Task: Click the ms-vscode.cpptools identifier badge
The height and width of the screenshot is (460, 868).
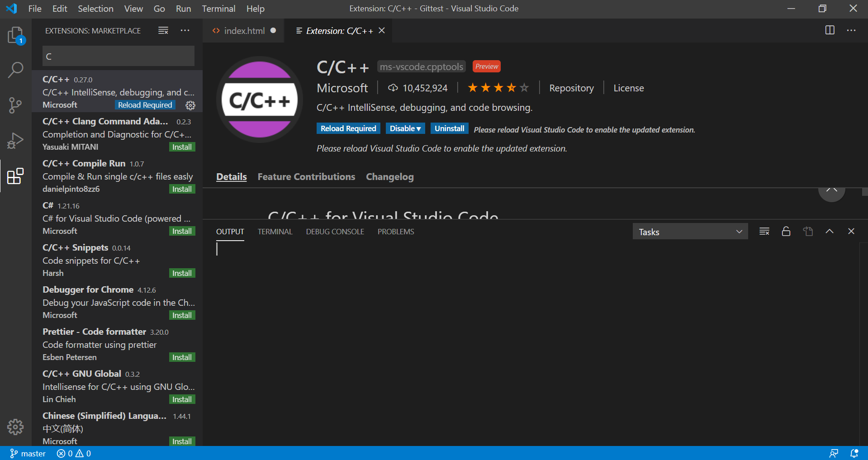Action: [x=422, y=66]
